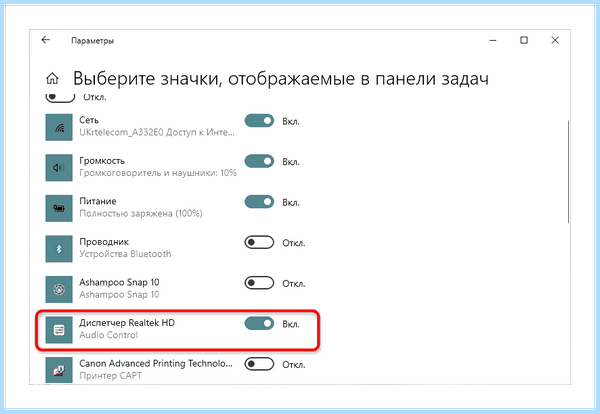Disable the Диспетчер Realtek HD toggle
The height and width of the screenshot is (414, 600).
[259, 324]
